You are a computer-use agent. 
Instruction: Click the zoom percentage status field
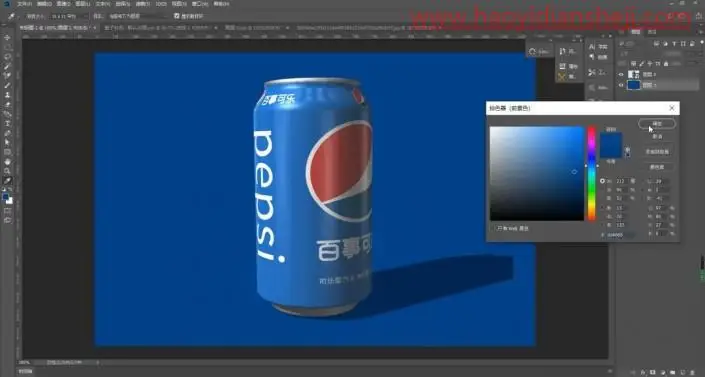(x=25, y=362)
